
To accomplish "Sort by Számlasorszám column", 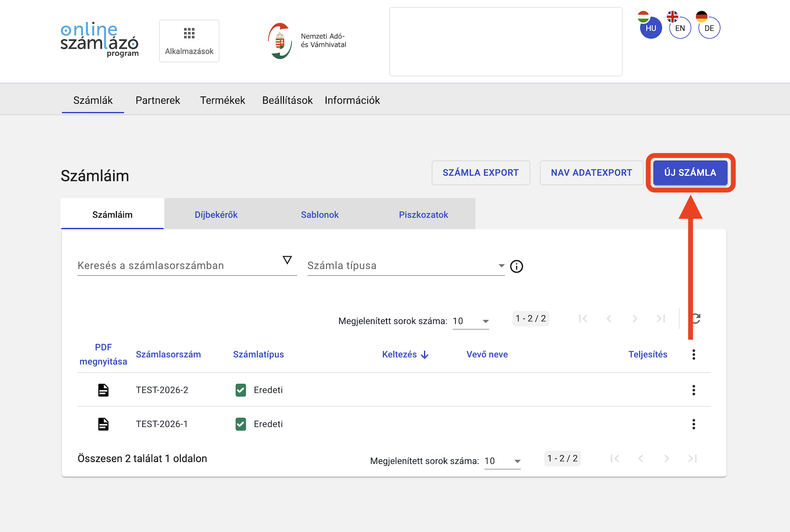I will pyautogui.click(x=168, y=354).
